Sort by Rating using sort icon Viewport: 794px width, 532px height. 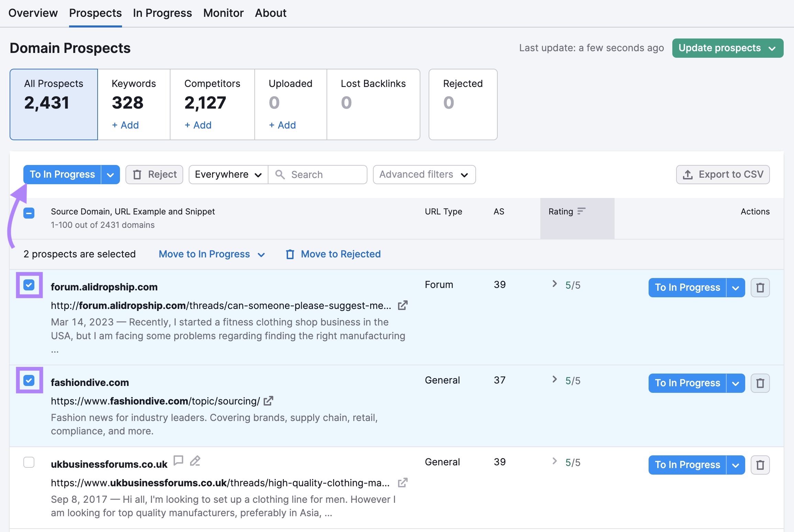coord(581,211)
